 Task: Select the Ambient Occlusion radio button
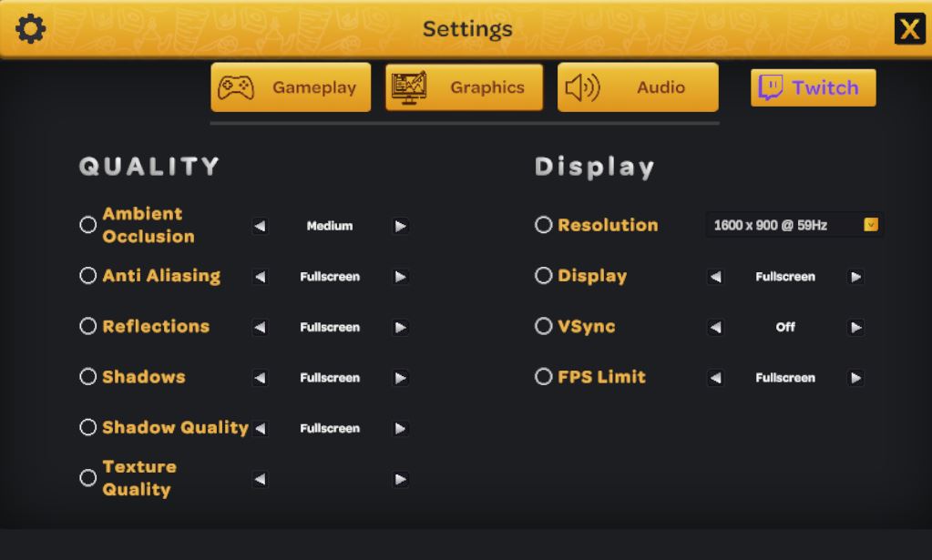coord(88,225)
